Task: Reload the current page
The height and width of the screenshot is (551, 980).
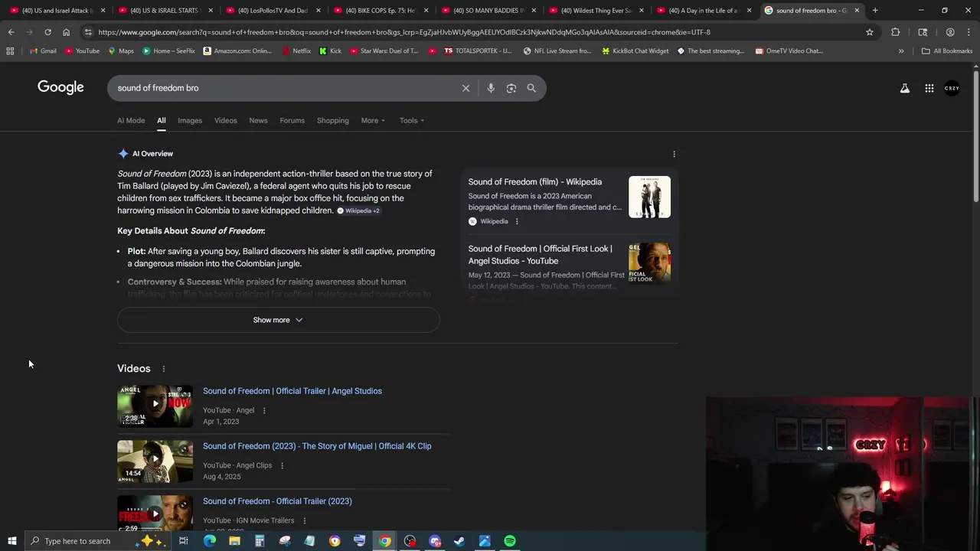Action: [x=47, y=32]
